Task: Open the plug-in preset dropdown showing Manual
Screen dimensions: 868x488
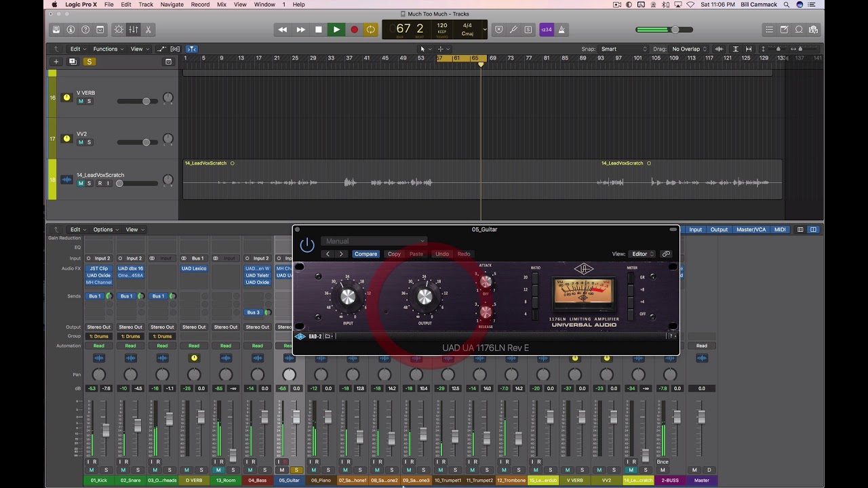Action: pos(374,241)
